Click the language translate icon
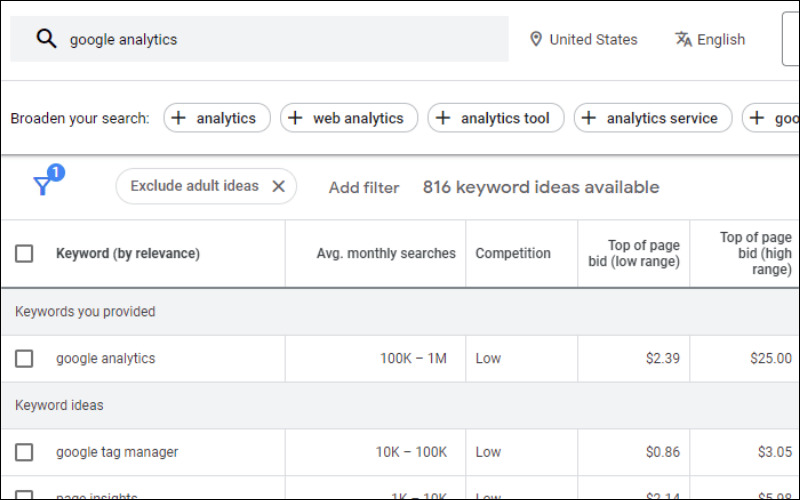Image resolution: width=800 pixels, height=500 pixels. coord(683,39)
